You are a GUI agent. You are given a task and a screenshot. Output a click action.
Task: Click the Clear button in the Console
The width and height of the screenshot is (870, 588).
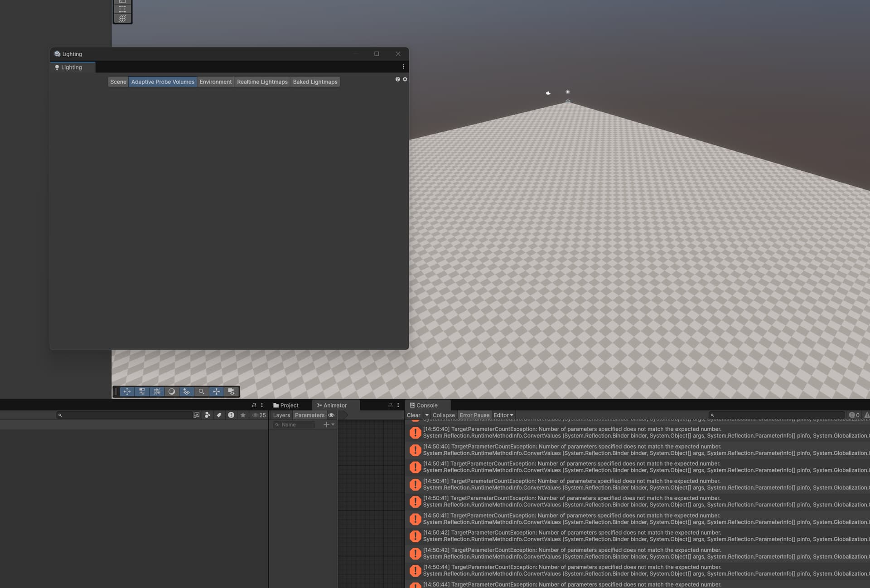tap(413, 415)
